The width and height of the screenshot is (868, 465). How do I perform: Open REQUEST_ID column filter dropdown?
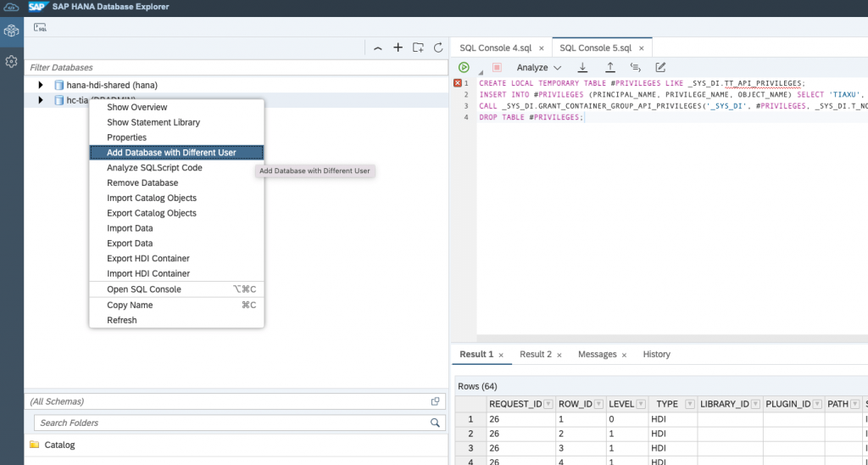point(548,404)
